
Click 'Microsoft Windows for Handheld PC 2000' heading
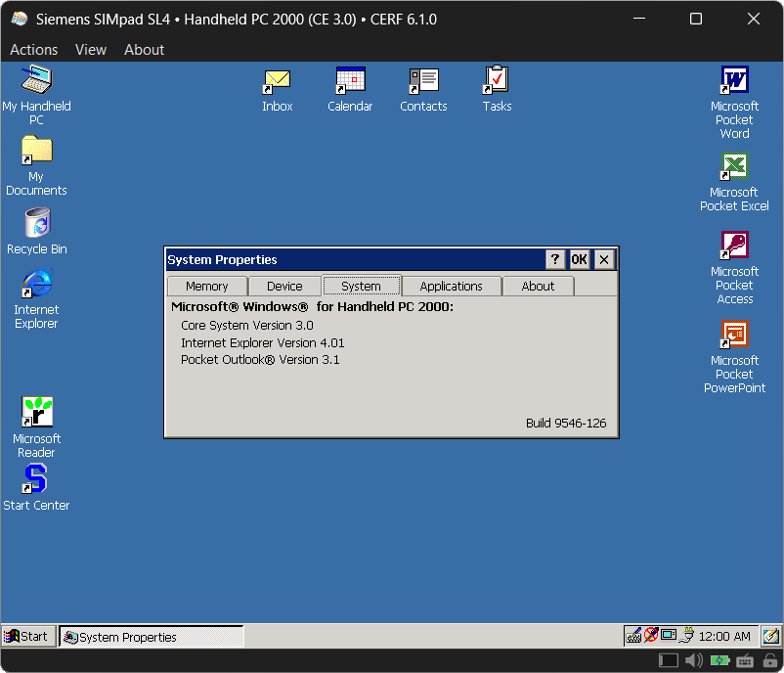[312, 307]
